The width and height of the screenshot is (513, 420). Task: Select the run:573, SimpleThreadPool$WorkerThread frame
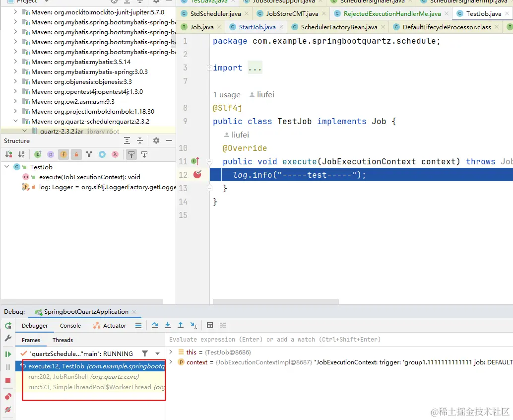(x=90, y=387)
